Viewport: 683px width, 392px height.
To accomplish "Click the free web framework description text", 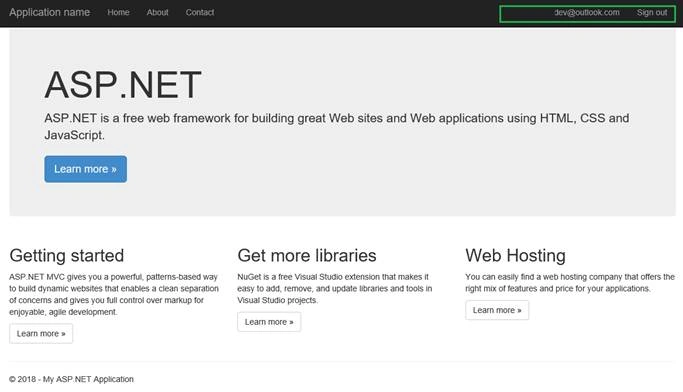I will [x=337, y=126].
